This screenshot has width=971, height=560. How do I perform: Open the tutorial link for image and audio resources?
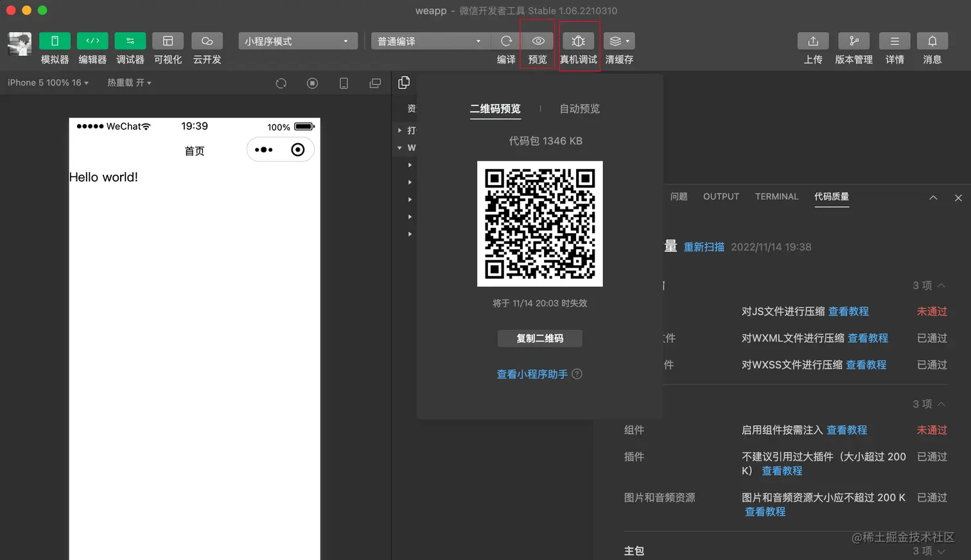pyautogui.click(x=765, y=512)
